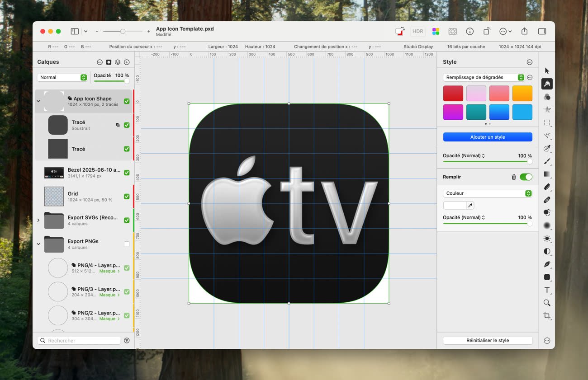The image size is (588, 380).
Task: Expand the Export SVGs group
Action: 38,220
